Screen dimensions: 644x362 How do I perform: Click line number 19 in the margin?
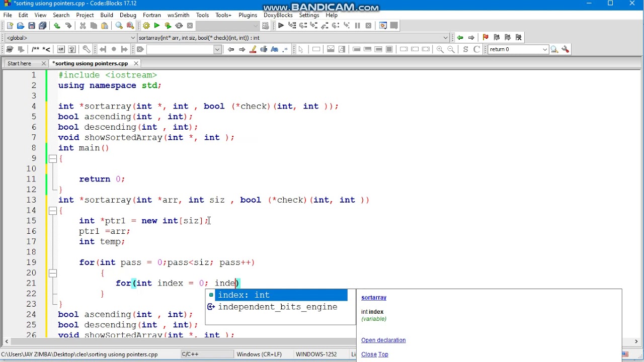31,262
